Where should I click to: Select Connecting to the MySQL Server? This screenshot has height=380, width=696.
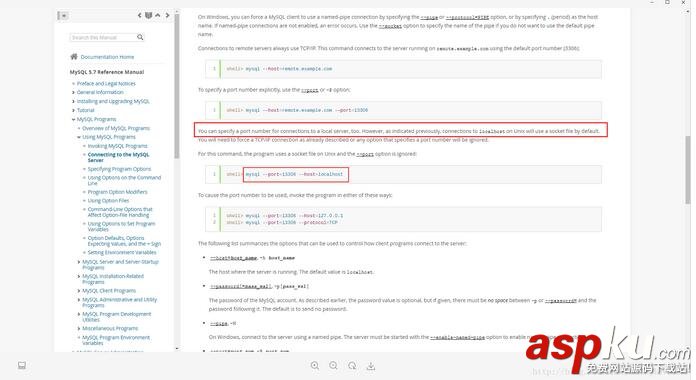118,157
